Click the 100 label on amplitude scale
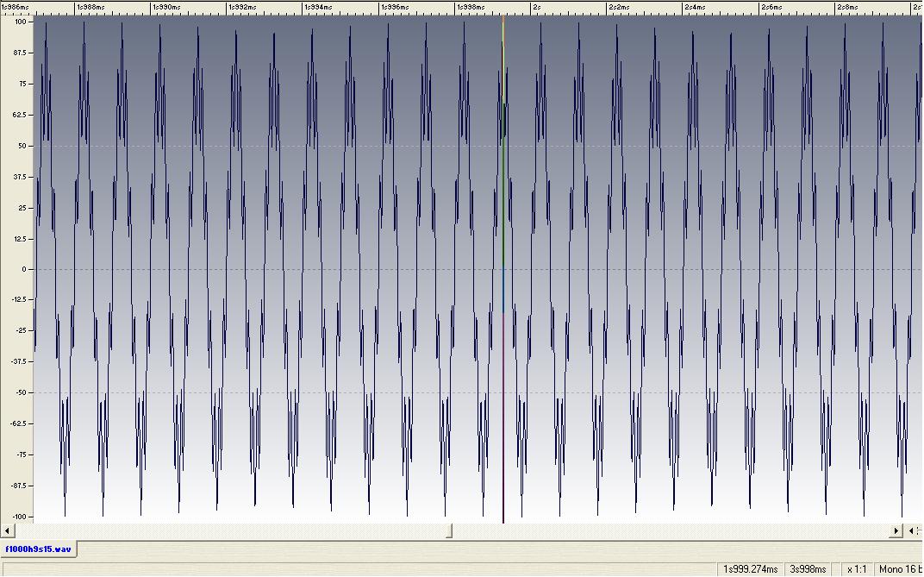This screenshot has height=577, width=924. (21, 22)
